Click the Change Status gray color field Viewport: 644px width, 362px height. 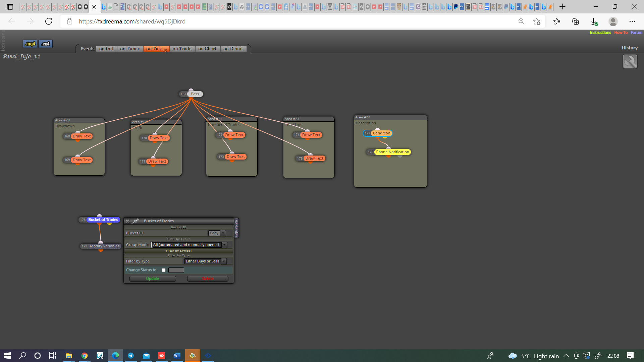click(x=176, y=270)
